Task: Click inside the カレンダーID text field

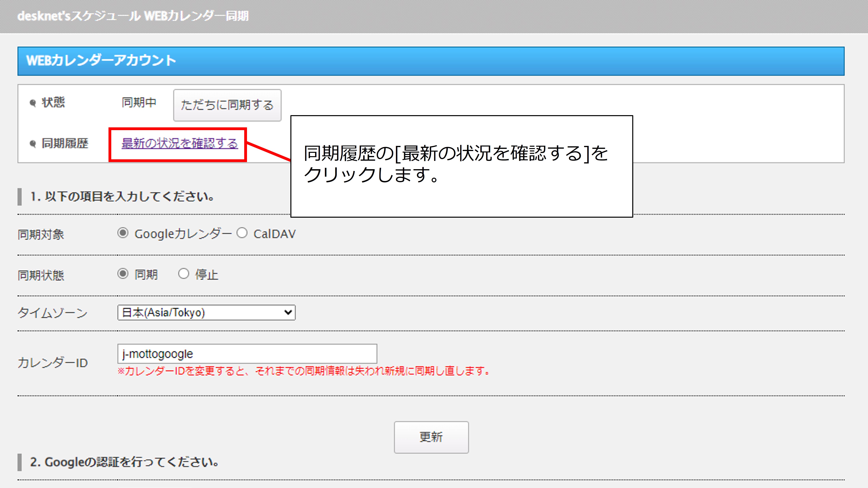Action: [x=247, y=353]
